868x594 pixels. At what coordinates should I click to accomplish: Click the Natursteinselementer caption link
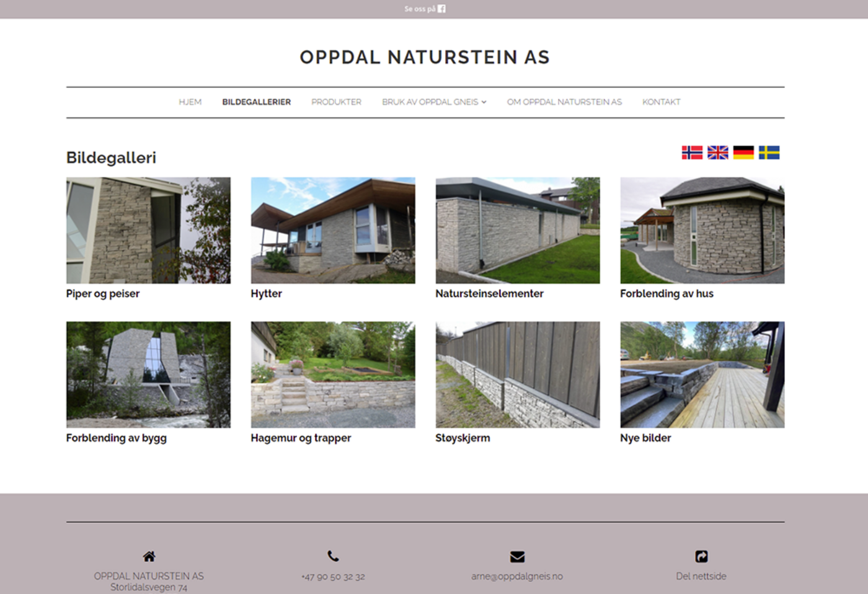click(x=490, y=294)
